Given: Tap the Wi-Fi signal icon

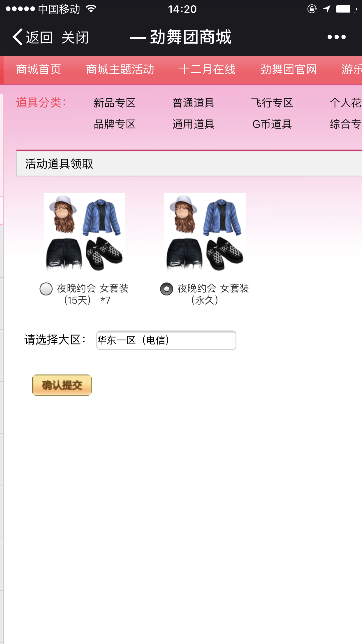Looking at the screenshot, I should [x=91, y=9].
